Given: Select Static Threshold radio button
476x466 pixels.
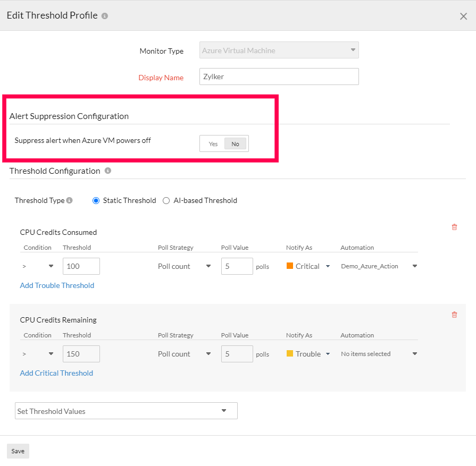Looking at the screenshot, I should [x=96, y=201].
